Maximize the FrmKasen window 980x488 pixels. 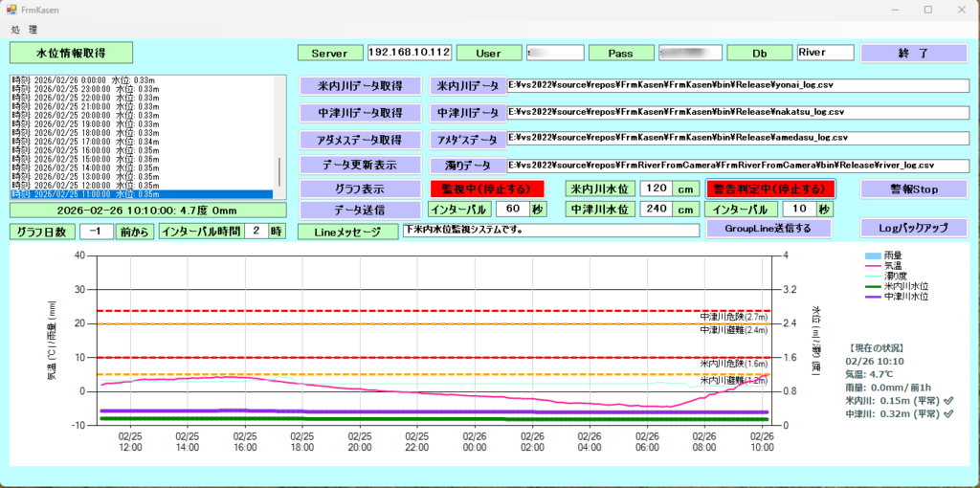tap(927, 10)
